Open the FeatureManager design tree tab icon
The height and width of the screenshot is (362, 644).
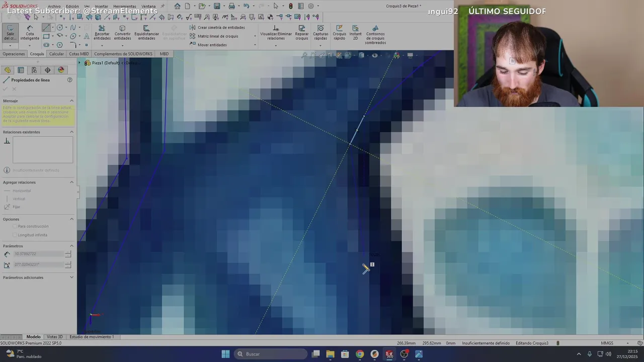8,70
